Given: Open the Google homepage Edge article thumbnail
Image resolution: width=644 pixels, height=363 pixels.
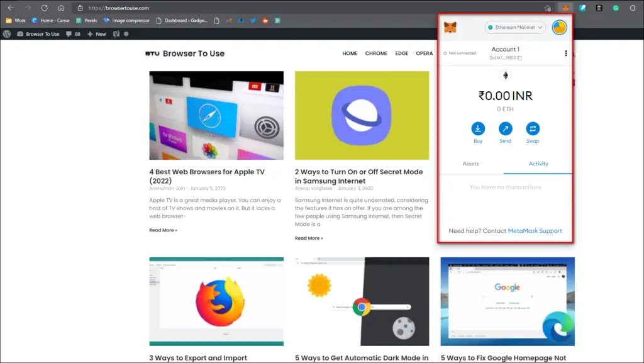Looking at the screenshot, I should coord(508,301).
